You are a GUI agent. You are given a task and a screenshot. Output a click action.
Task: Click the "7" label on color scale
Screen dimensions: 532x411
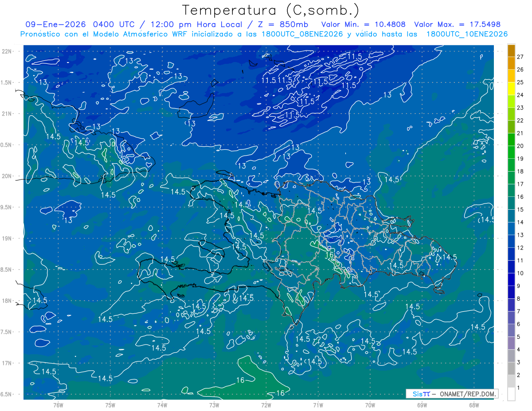pos(519,311)
